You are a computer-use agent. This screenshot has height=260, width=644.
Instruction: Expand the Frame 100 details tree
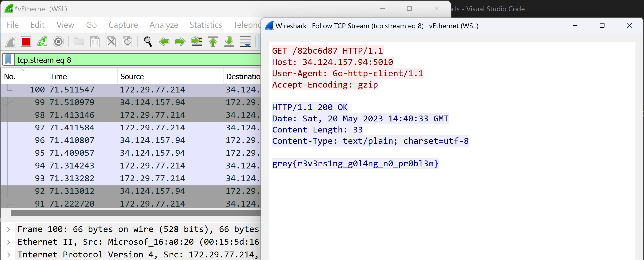click(9, 229)
